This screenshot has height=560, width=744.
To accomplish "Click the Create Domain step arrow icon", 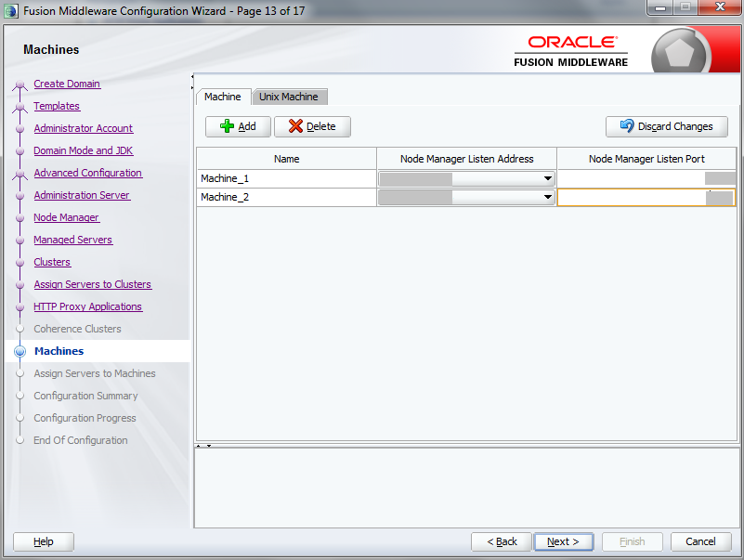I will coord(20,84).
